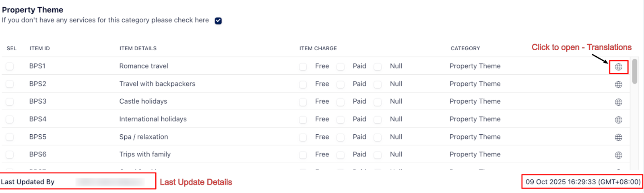Image resolution: width=644 pixels, height=193 pixels.
Task: Click globe icon for Castle holidays
Action: point(619,102)
